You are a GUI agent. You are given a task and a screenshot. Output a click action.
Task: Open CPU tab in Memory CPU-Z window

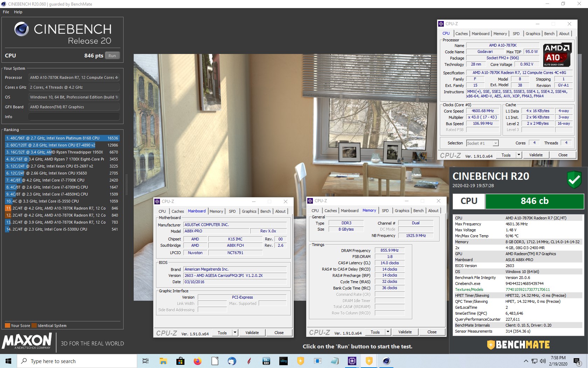[x=315, y=211]
